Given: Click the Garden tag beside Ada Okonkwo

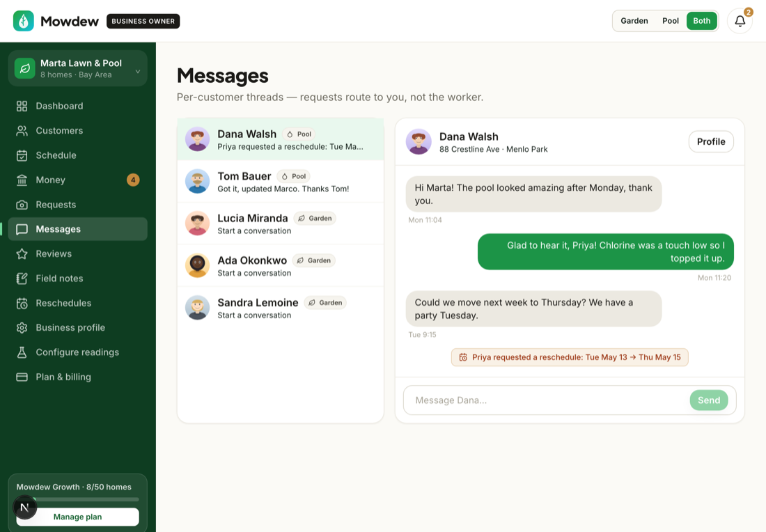Looking at the screenshot, I should click(x=314, y=260).
